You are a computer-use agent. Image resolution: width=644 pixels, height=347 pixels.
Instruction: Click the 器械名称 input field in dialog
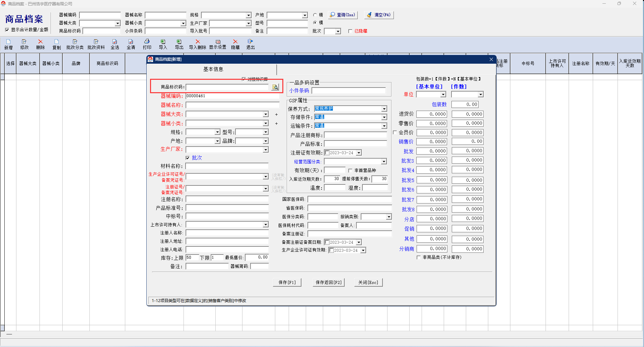tap(232, 105)
